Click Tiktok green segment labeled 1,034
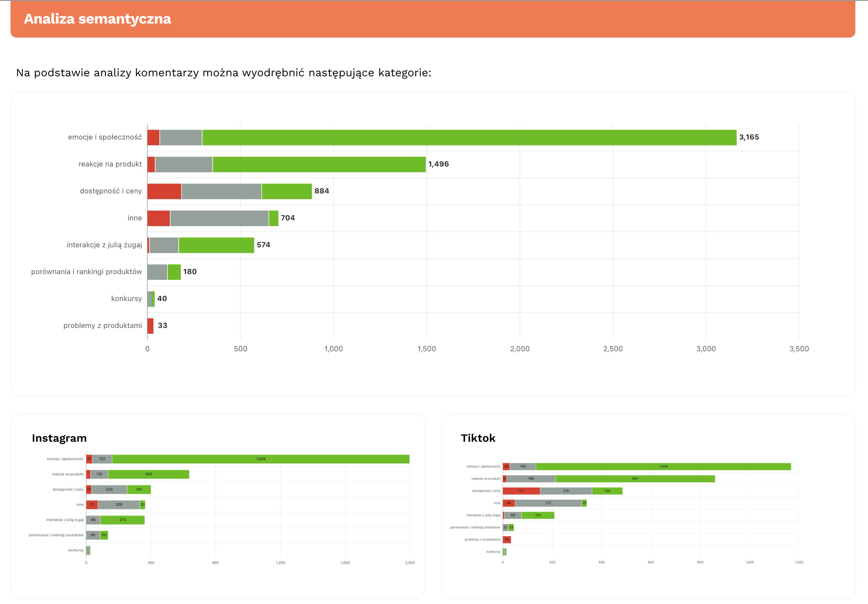Viewport: 868px width, 604px height. coord(663,466)
